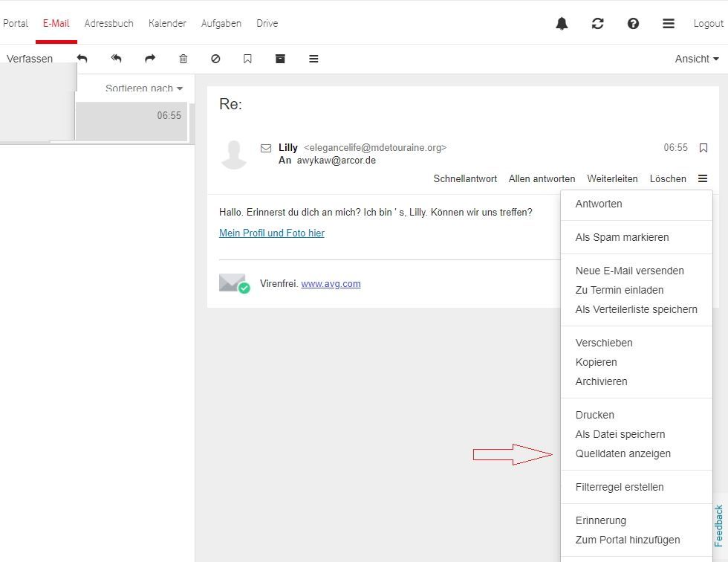This screenshot has height=562, width=728.
Task: Toggle bookmark flag next to 06:55 in the message header
Action: click(x=703, y=148)
